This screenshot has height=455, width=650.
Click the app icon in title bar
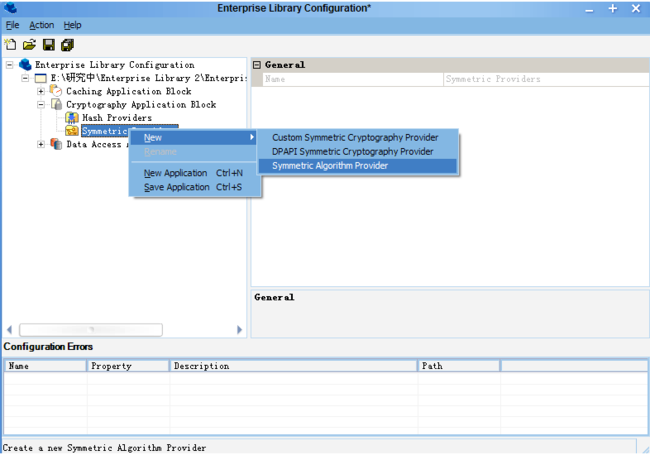[10, 7]
